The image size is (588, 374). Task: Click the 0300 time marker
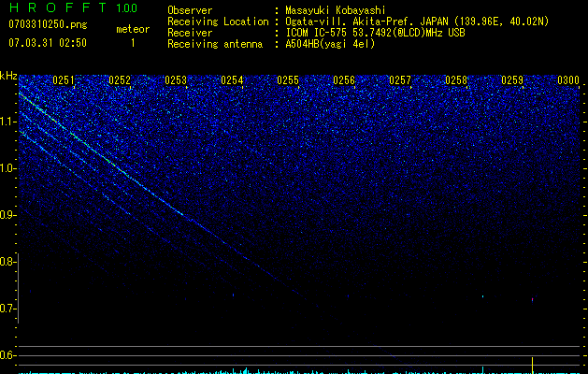pos(568,80)
